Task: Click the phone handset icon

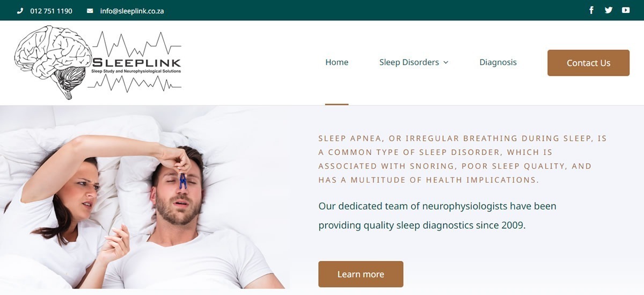Action: 20,11
